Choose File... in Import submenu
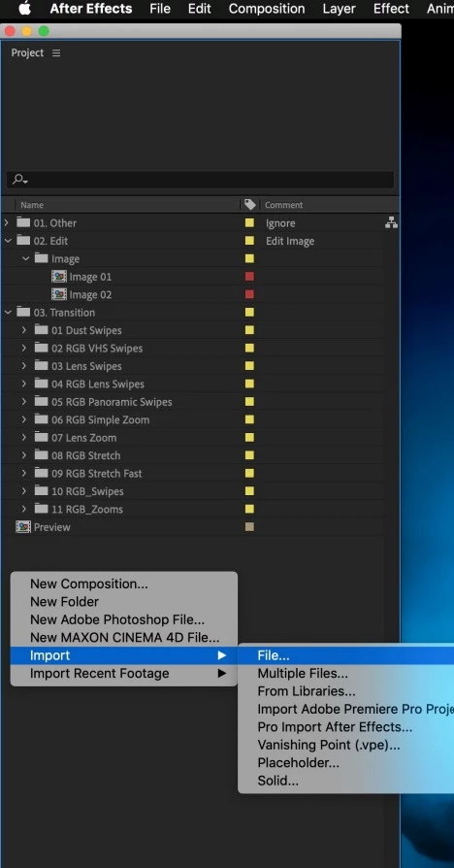The height and width of the screenshot is (868, 454). [346, 656]
